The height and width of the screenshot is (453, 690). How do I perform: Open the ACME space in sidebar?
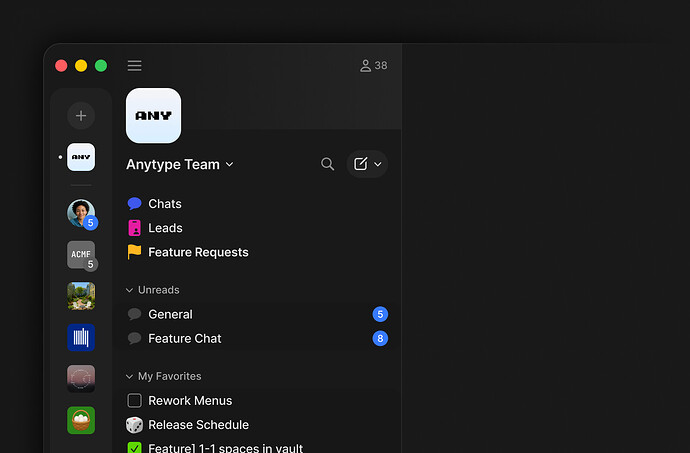pos(81,255)
